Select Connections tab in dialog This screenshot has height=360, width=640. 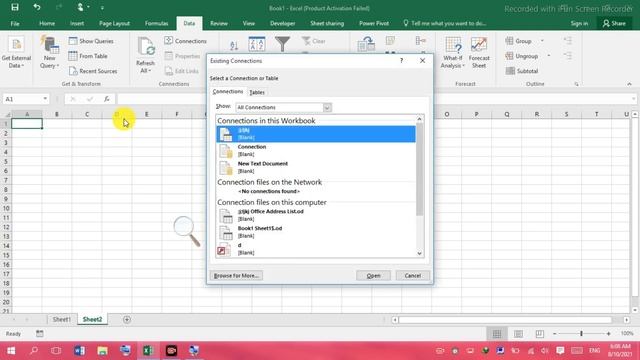pos(228,91)
